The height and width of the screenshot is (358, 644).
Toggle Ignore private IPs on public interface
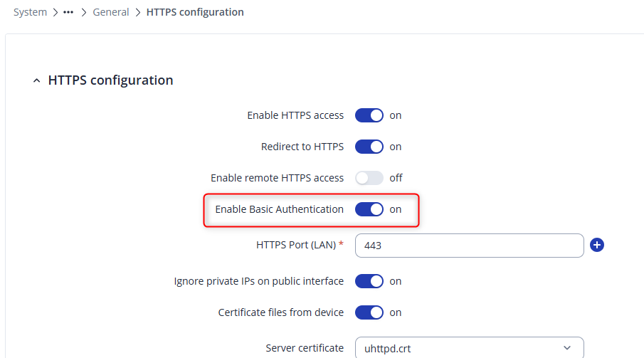369,281
